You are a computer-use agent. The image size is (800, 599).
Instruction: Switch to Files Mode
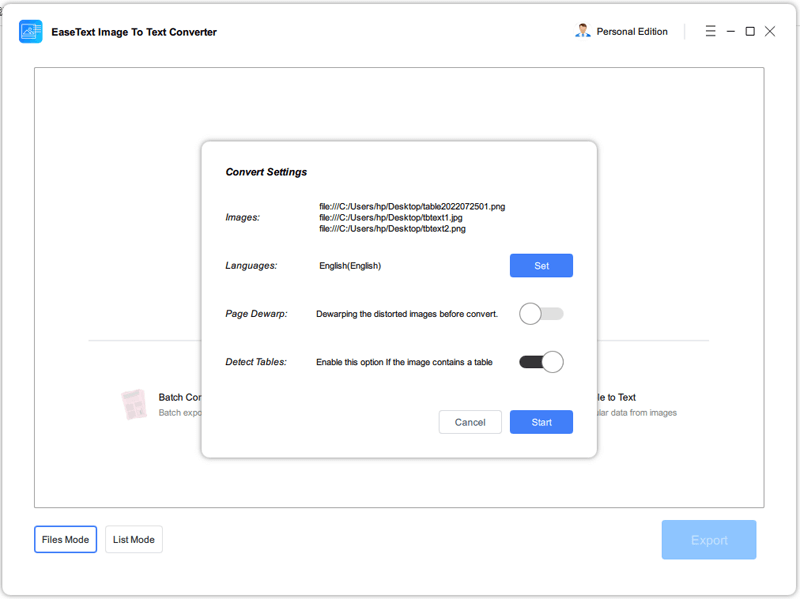pos(65,539)
